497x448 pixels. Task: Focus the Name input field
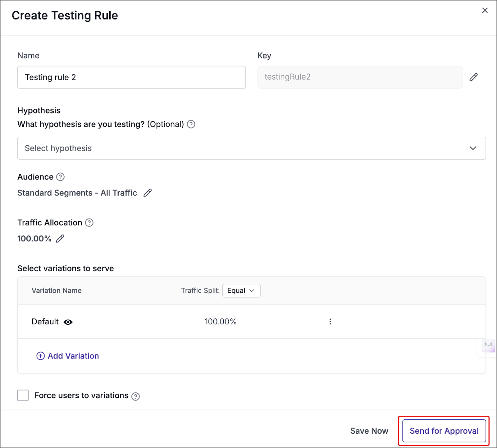coord(131,77)
